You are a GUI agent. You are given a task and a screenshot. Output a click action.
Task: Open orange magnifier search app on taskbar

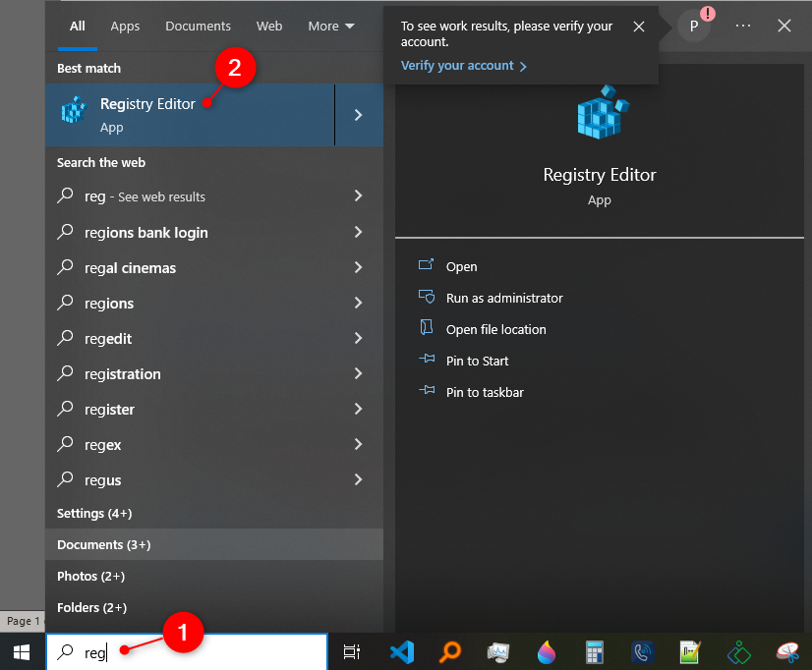pyautogui.click(x=449, y=652)
